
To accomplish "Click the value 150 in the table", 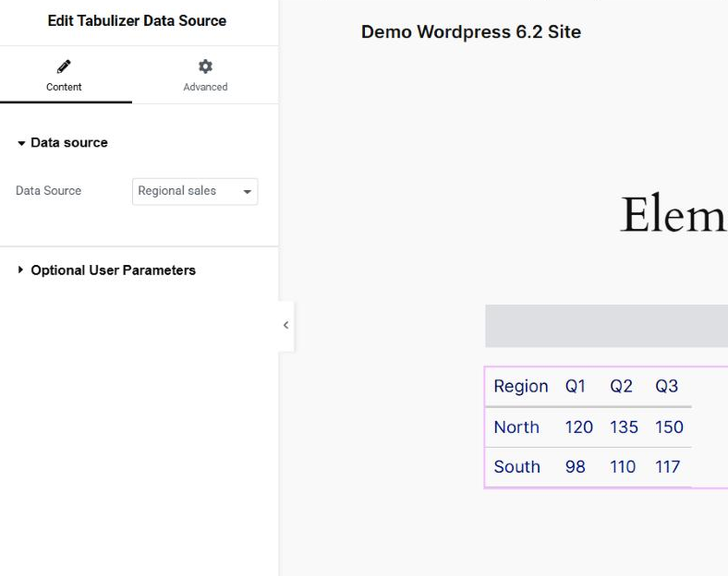I will tap(669, 426).
